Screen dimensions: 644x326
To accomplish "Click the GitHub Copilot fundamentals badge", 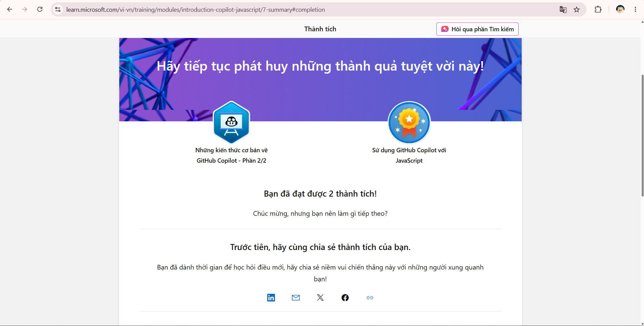I will click(231, 122).
